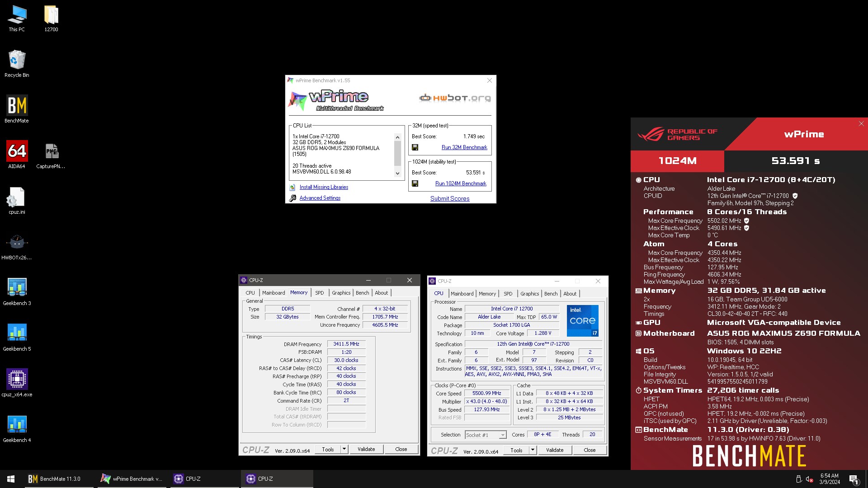Open the notification center icon
Screen dimensions: 868x488
click(x=854, y=479)
